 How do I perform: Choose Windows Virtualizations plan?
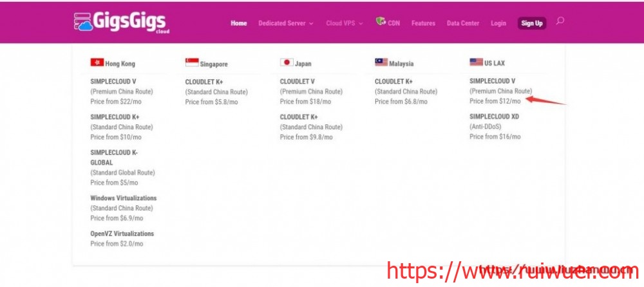[x=123, y=198]
